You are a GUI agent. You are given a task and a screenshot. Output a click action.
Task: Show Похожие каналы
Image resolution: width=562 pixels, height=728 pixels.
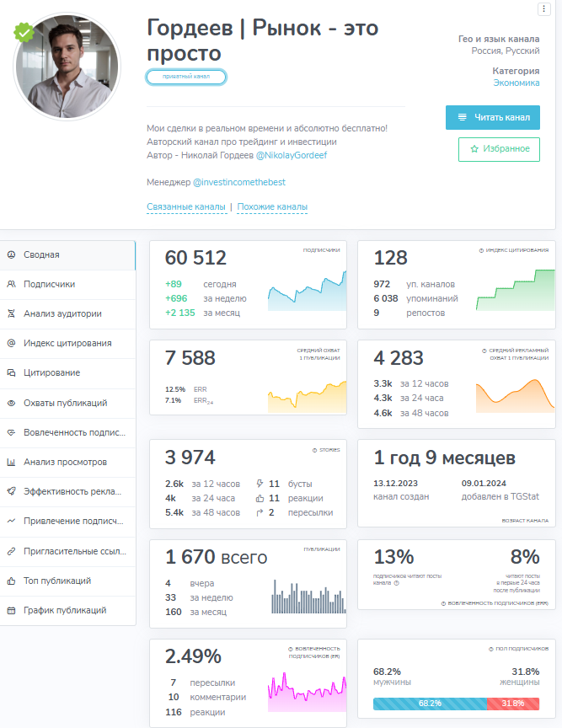click(272, 206)
